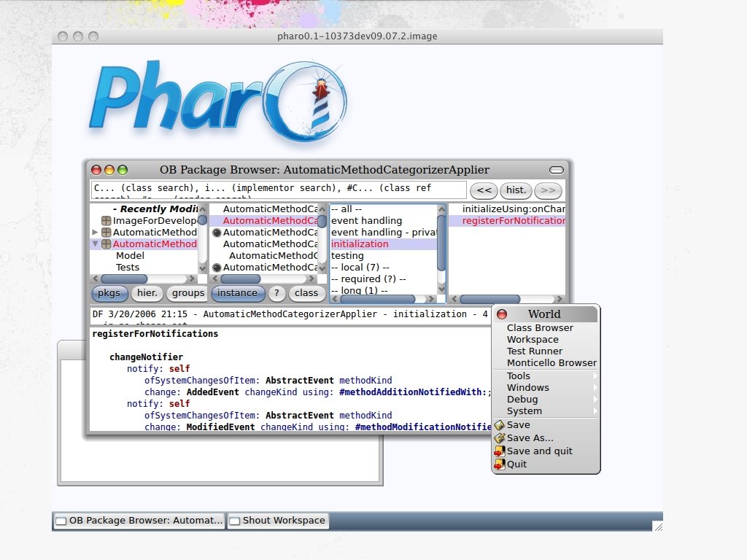This screenshot has height=560, width=747.
Task: Click the collapse pill icon on OB Package Browser title
Action: point(557,170)
